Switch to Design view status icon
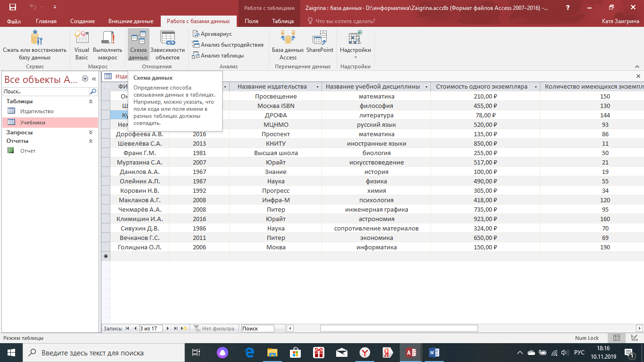644x362 pixels. pyautogui.click(x=634, y=338)
